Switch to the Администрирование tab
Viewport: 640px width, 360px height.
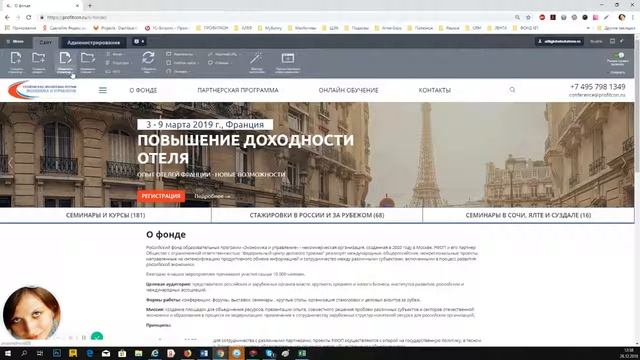93,42
